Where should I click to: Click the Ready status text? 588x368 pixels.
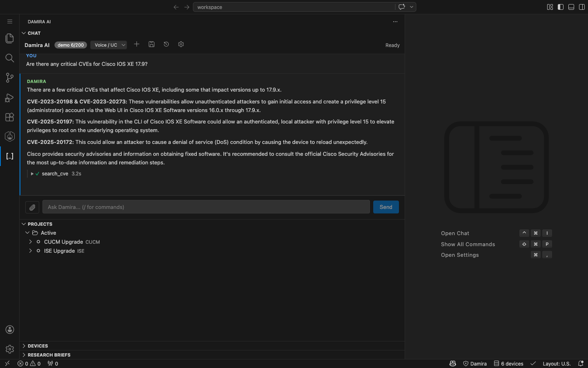(x=392, y=45)
